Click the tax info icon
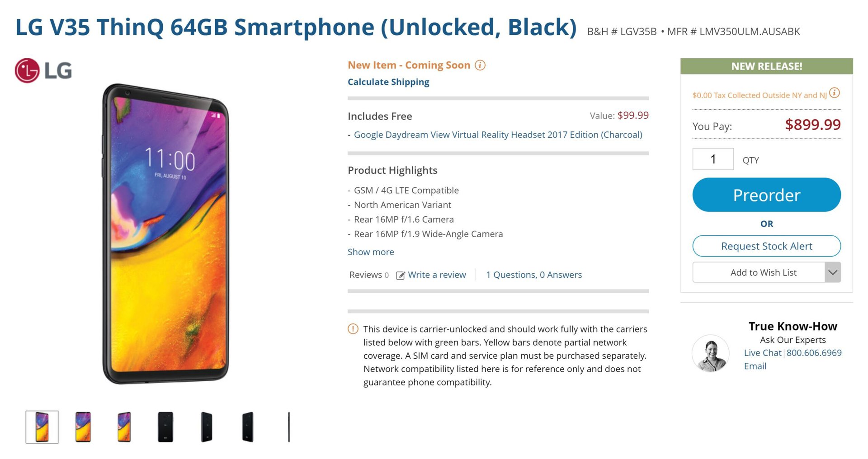868x459 pixels. tap(835, 93)
